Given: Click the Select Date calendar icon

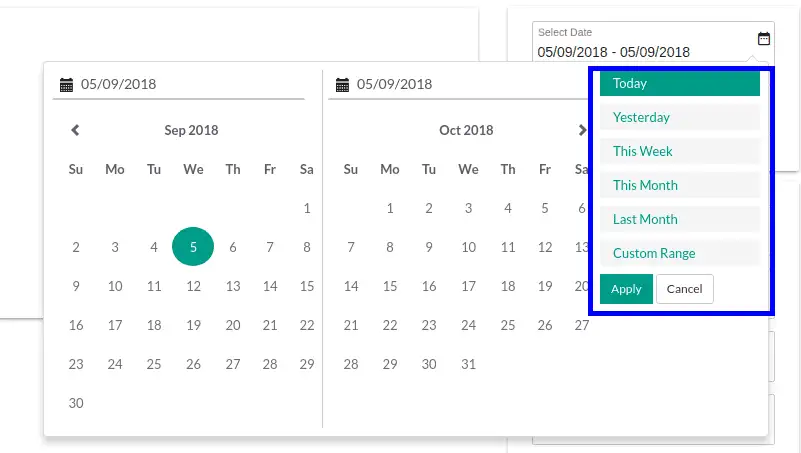Looking at the screenshot, I should click(764, 39).
